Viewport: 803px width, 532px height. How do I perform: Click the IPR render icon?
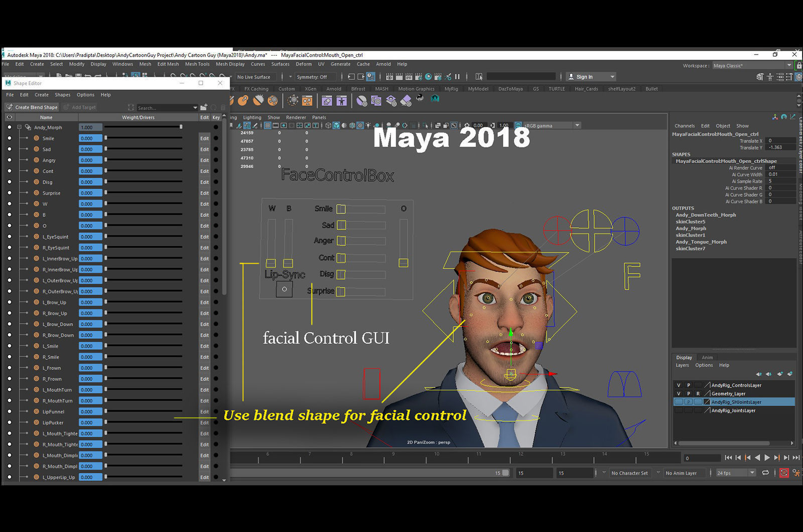pos(409,77)
